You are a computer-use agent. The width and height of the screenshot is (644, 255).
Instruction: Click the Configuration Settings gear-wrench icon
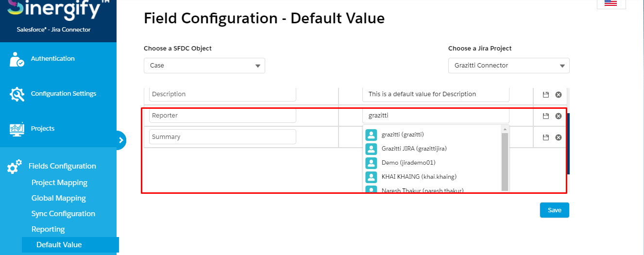tap(17, 94)
